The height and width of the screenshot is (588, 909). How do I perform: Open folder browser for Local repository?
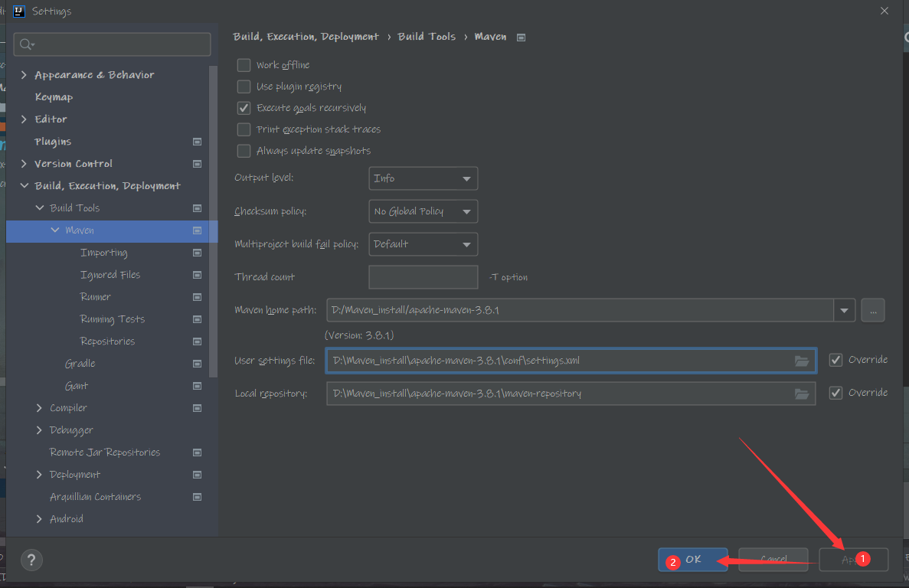(x=802, y=394)
